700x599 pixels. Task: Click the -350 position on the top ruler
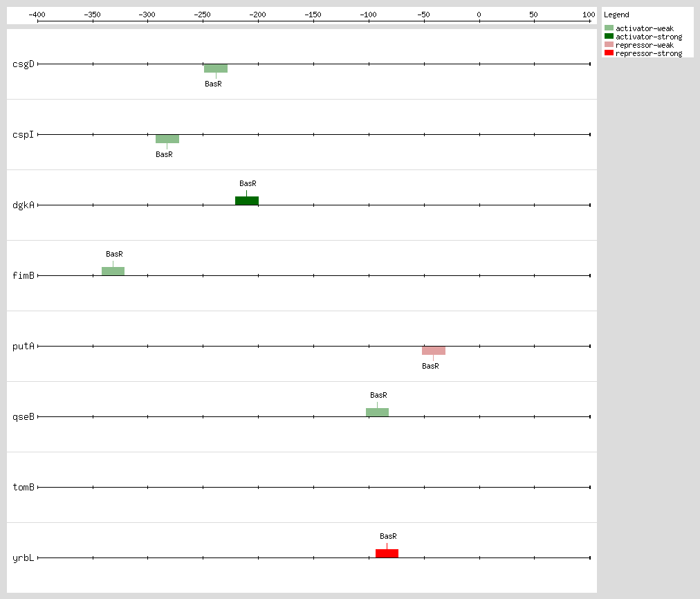(x=93, y=15)
